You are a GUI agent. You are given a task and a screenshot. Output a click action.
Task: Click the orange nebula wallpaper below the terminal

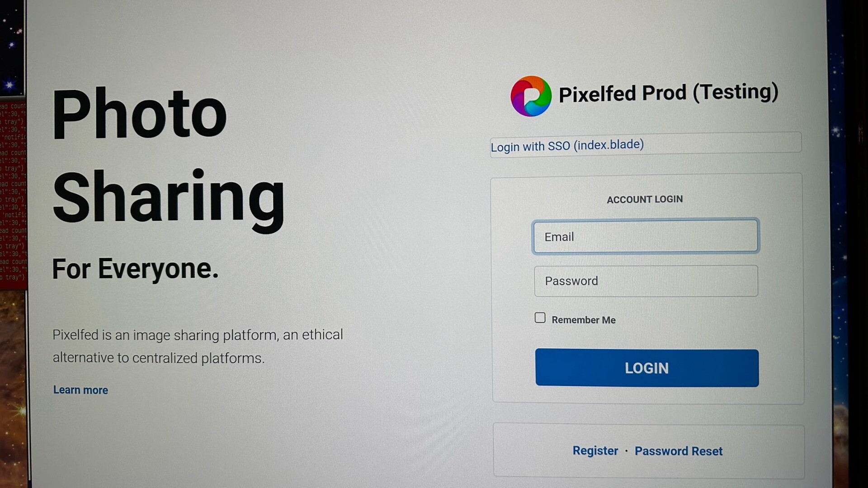[x=13, y=384]
